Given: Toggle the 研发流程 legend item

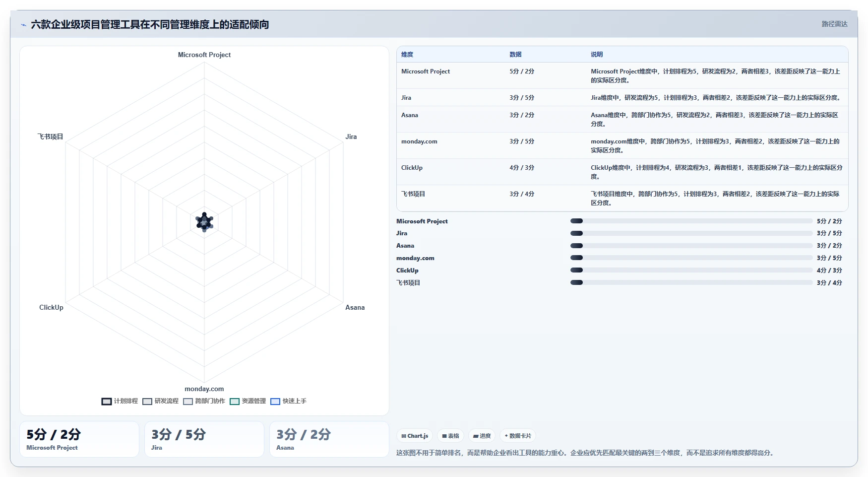Looking at the screenshot, I should click(160, 401).
